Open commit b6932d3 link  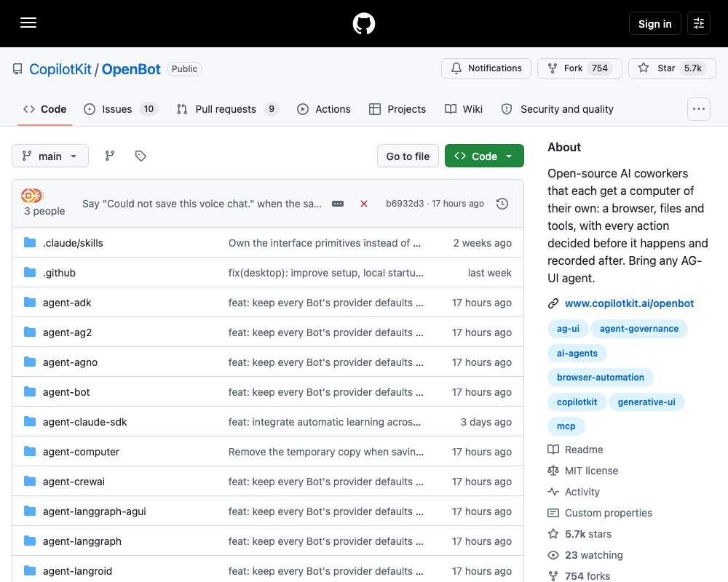click(x=404, y=204)
